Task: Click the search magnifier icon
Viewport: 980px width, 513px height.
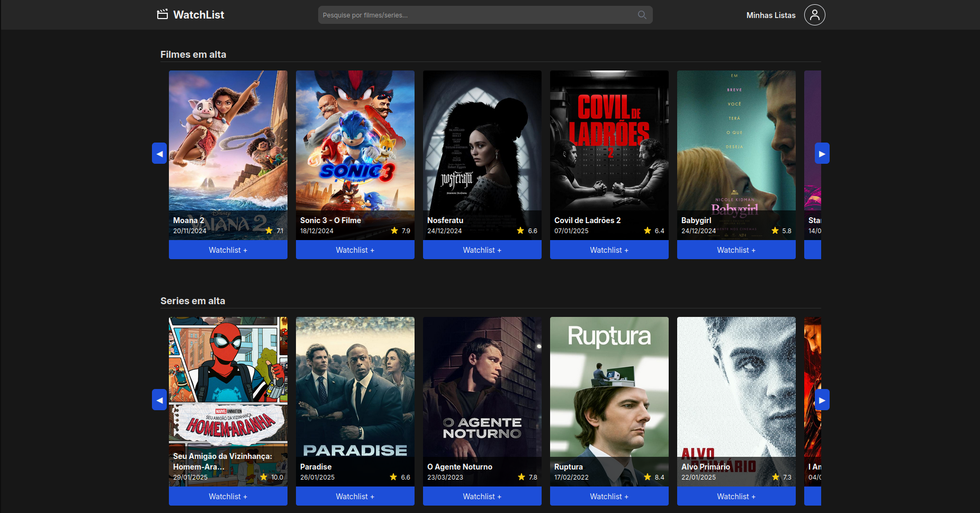Action: pos(642,15)
